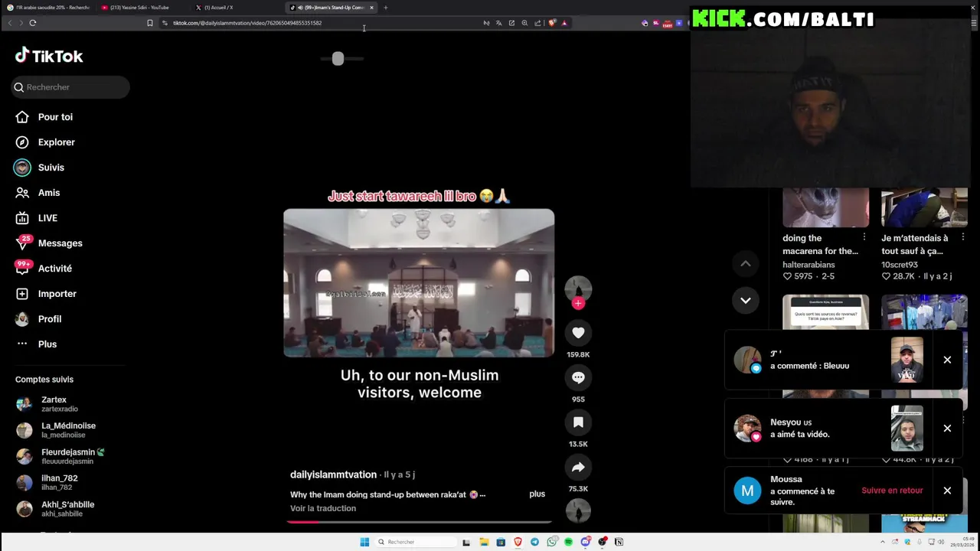Click Suivre en retour for Moussa

pyautogui.click(x=892, y=491)
